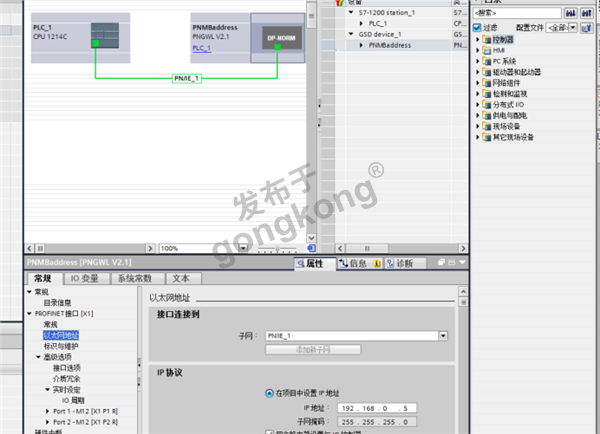This screenshot has height=434, width=600.
Task: Collapse the PROFINET接口 [X1] node
Action: tap(29, 313)
